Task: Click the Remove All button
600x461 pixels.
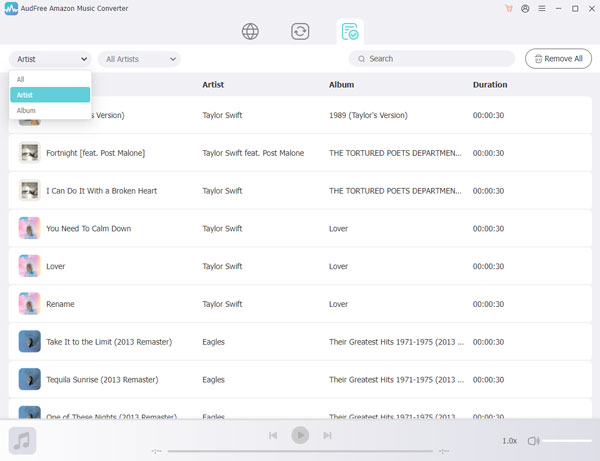Action: point(558,59)
